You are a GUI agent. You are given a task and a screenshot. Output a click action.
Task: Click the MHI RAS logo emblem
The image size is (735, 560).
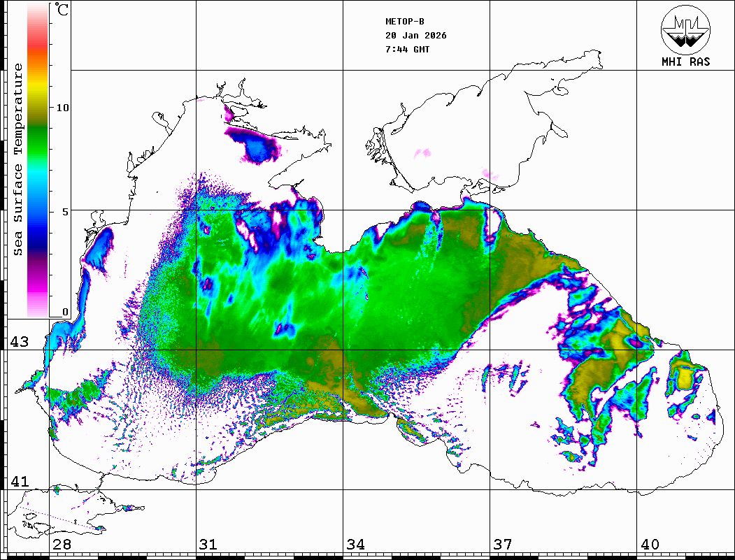(685, 29)
